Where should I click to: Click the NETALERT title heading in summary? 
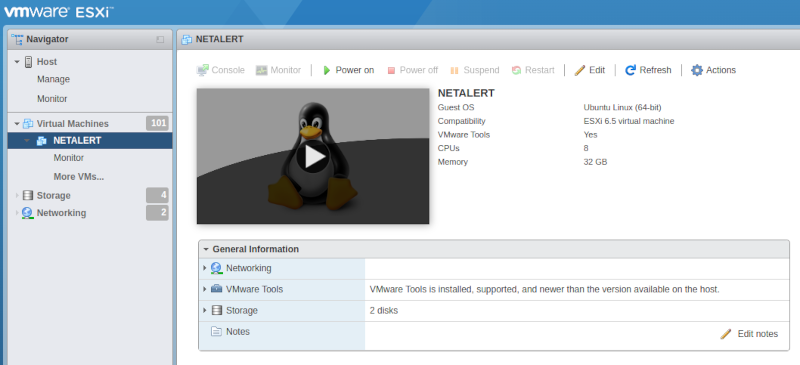(466, 93)
